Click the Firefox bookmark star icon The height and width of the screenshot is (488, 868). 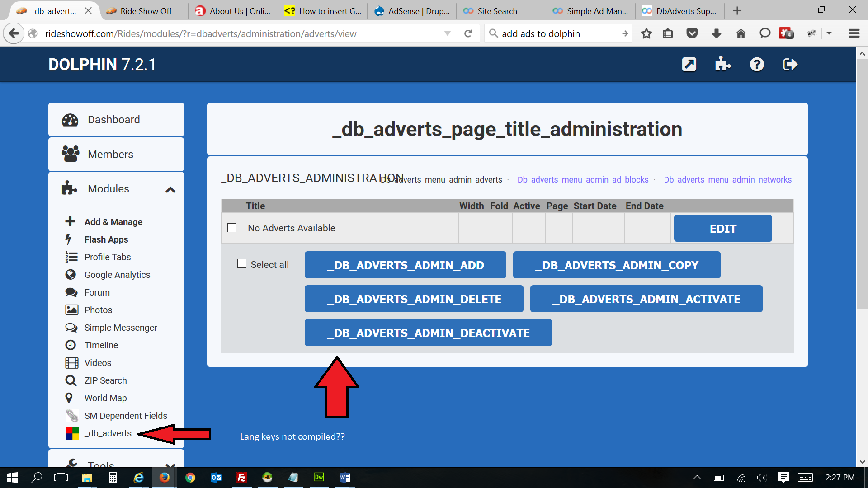(646, 33)
